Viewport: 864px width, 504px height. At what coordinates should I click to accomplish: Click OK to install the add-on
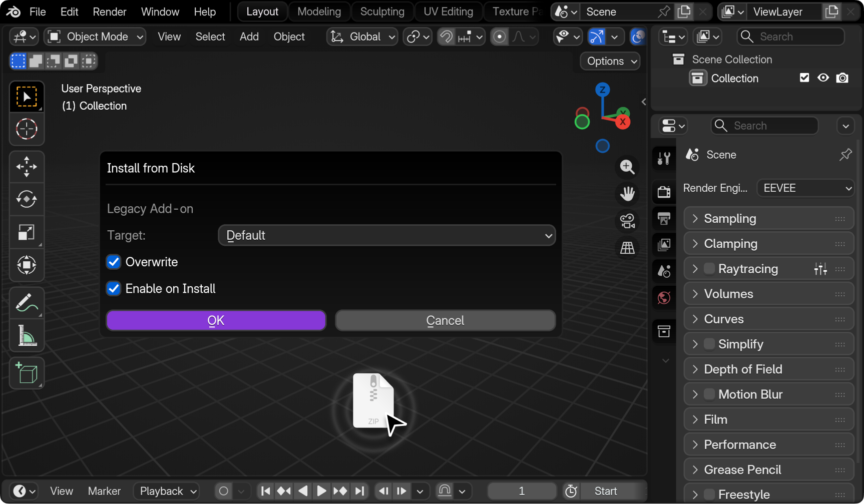(x=216, y=320)
